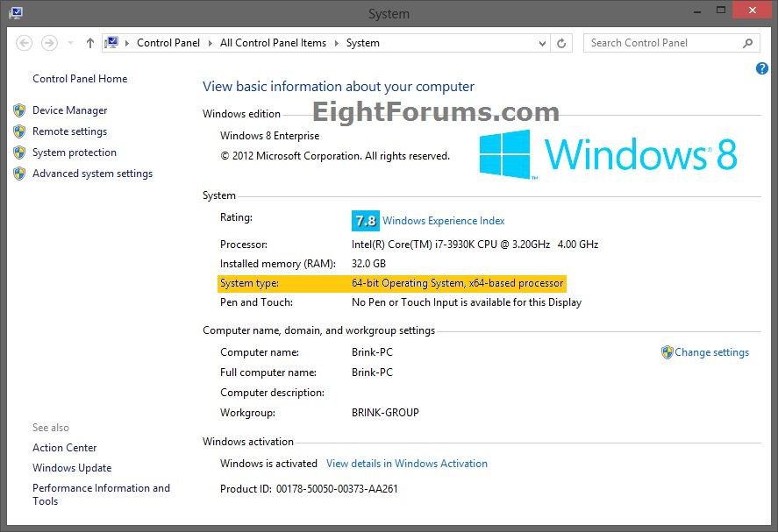This screenshot has width=778, height=532.
Task: Click the System window title bar icon
Action: coord(16,13)
